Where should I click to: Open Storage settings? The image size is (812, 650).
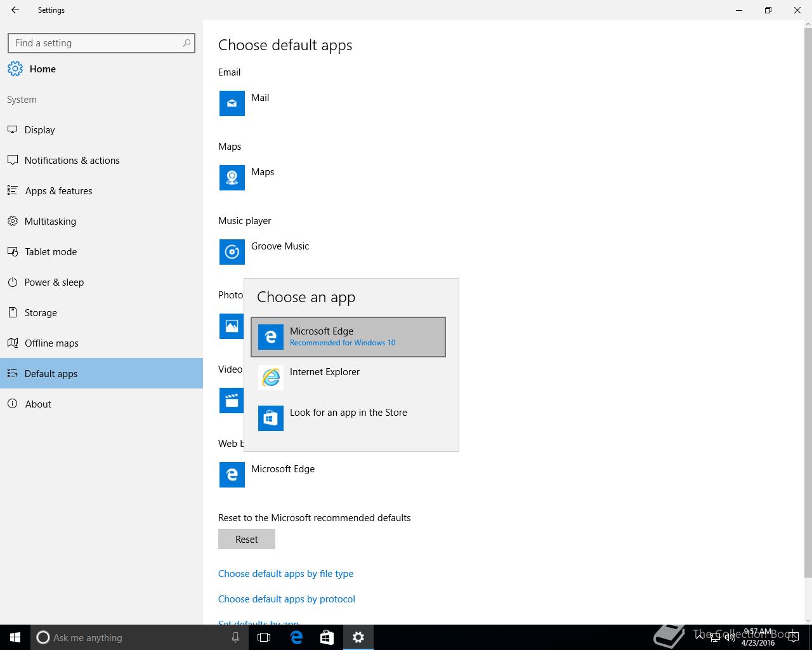101,313
